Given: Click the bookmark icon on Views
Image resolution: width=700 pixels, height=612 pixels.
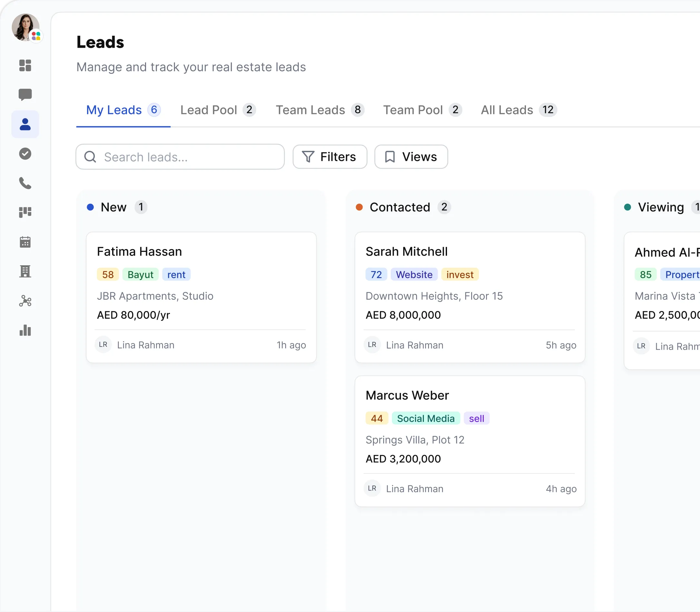Looking at the screenshot, I should point(390,157).
